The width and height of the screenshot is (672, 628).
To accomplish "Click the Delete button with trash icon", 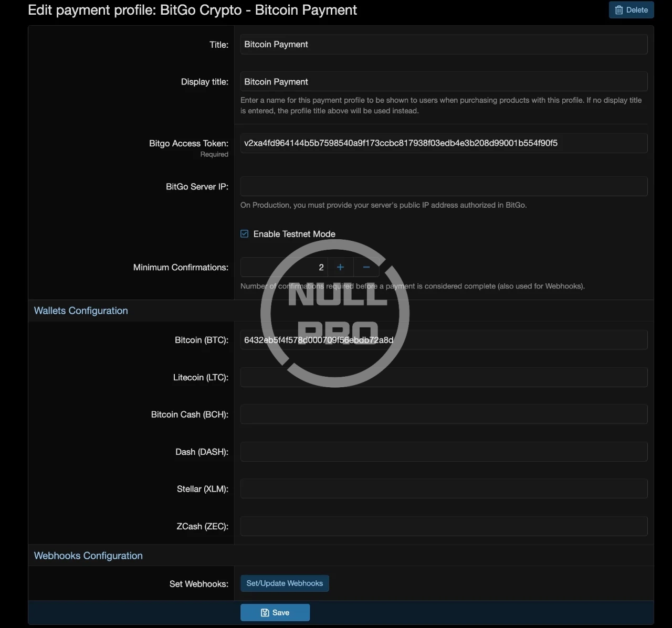I will 631,10.
